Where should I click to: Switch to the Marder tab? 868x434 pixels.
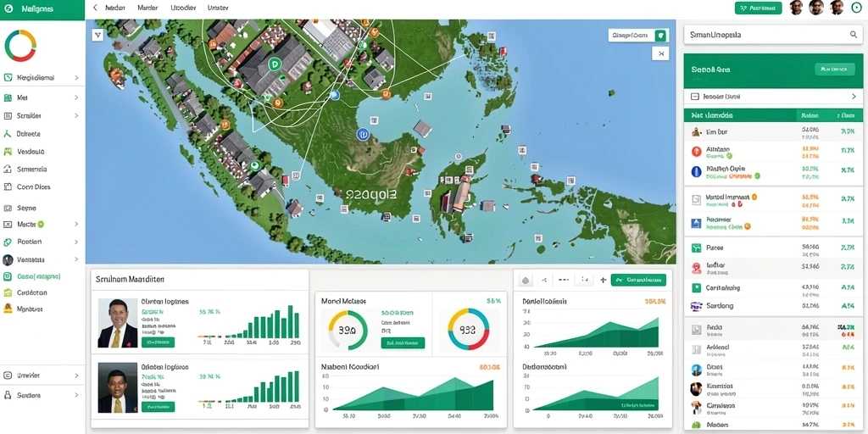(x=147, y=8)
